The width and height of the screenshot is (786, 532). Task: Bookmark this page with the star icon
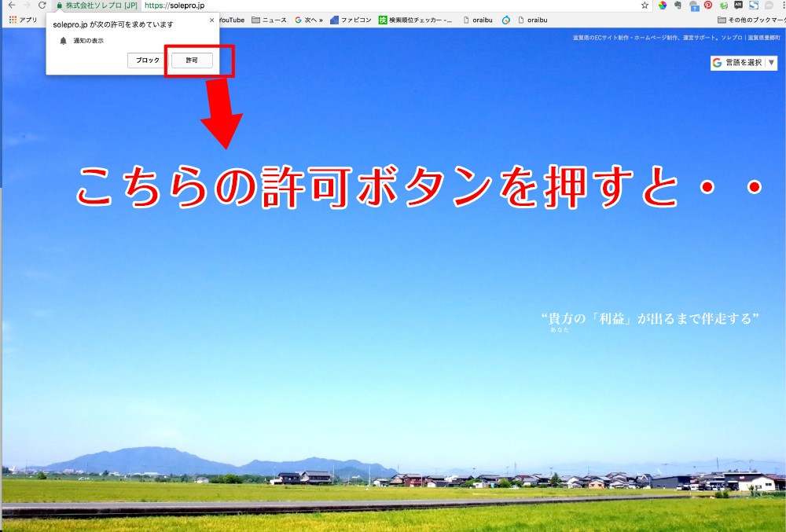coord(645,5)
